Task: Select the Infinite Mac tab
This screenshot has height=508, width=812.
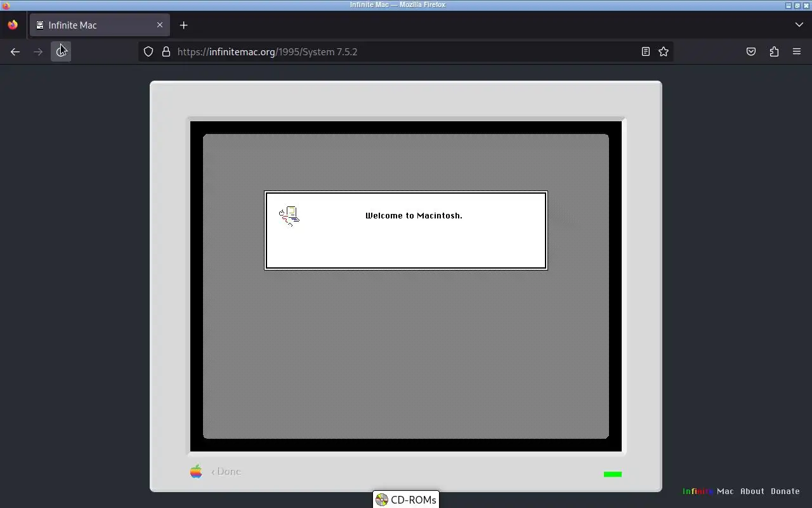Action: click(x=100, y=25)
